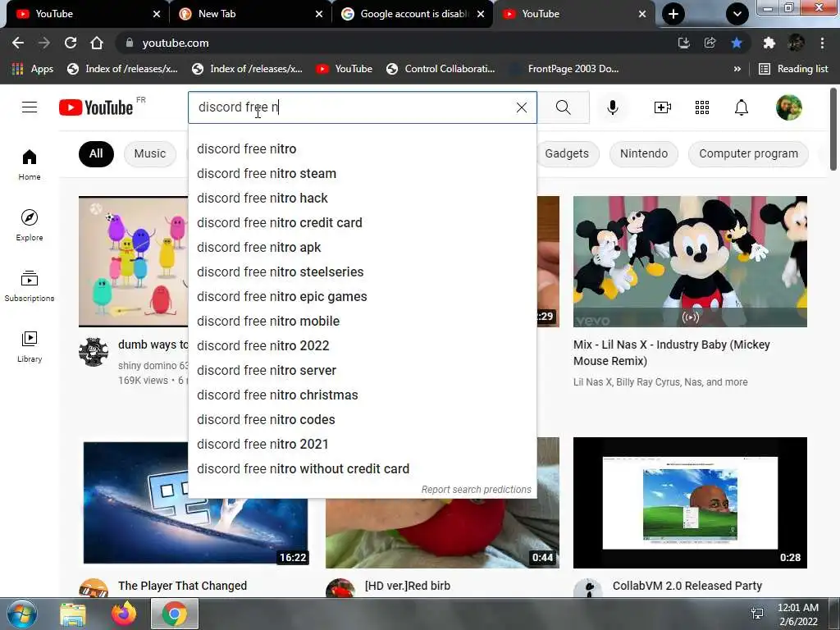
Task: Go to Home in sidebar
Action: coord(30,164)
